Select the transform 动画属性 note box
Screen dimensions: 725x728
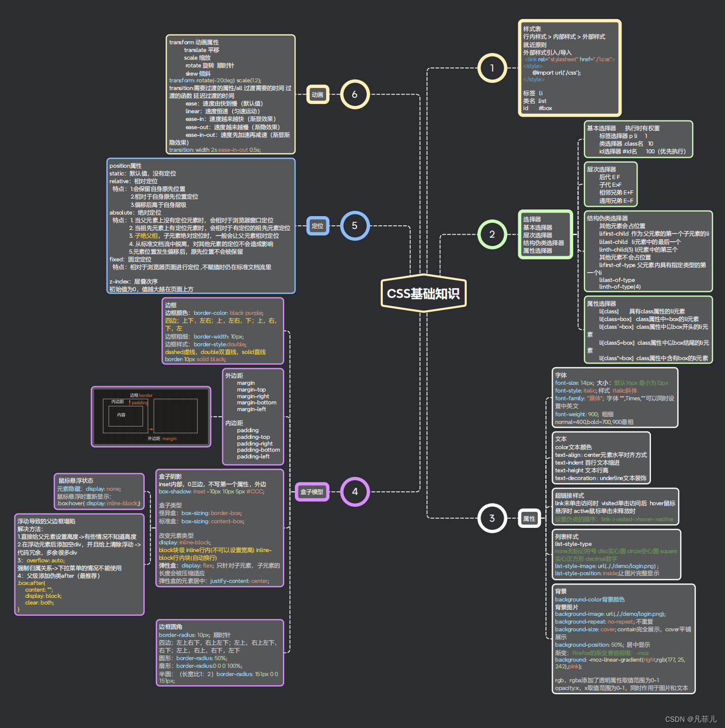tap(231, 94)
